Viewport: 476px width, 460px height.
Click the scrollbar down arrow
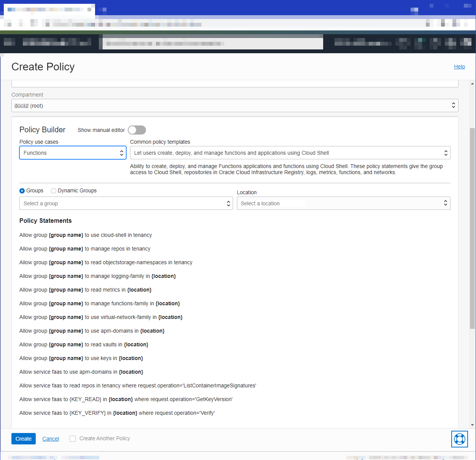471,425
